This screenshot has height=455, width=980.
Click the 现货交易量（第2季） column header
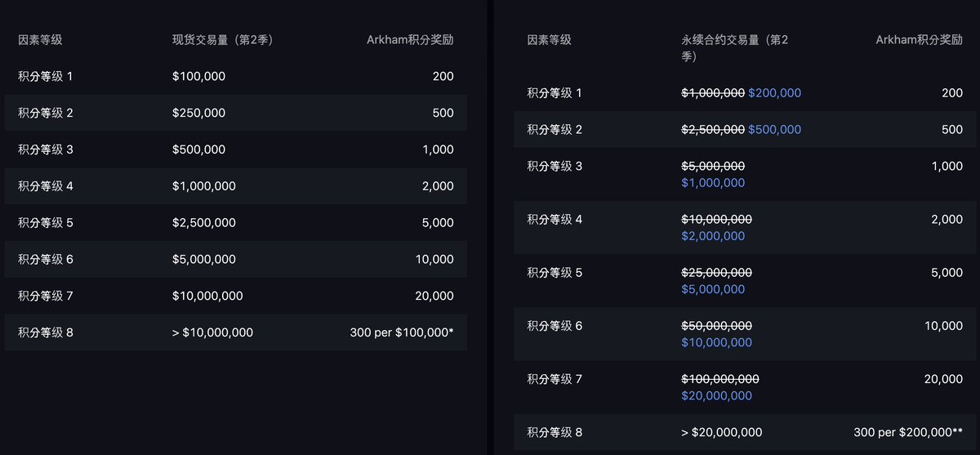click(x=222, y=39)
